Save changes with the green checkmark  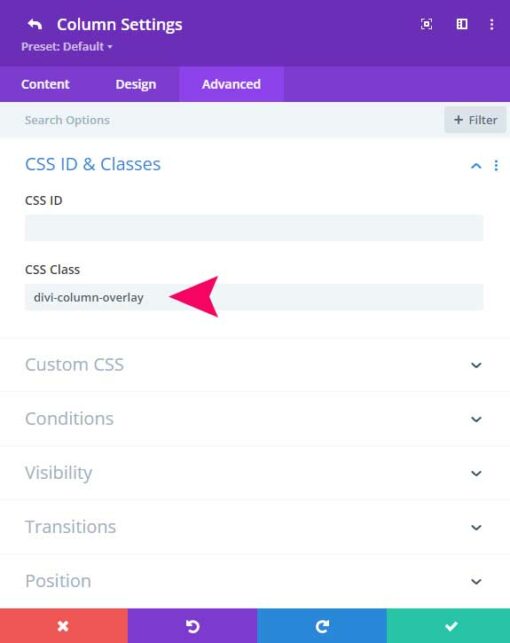click(449, 626)
